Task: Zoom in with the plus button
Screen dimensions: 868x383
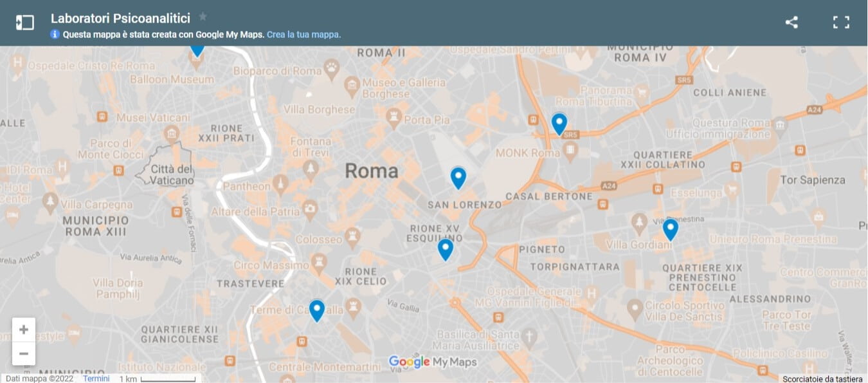Action: point(24,330)
